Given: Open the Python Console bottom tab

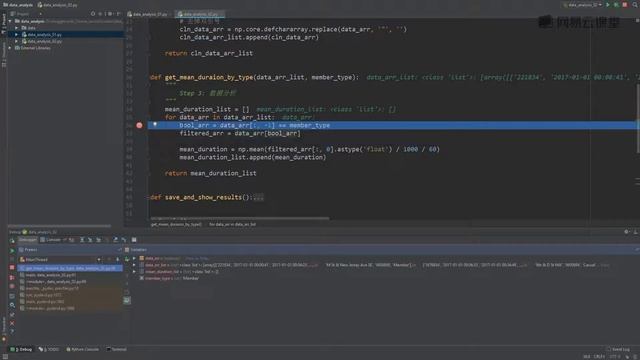Looking at the screenshot, I should (x=82, y=349).
